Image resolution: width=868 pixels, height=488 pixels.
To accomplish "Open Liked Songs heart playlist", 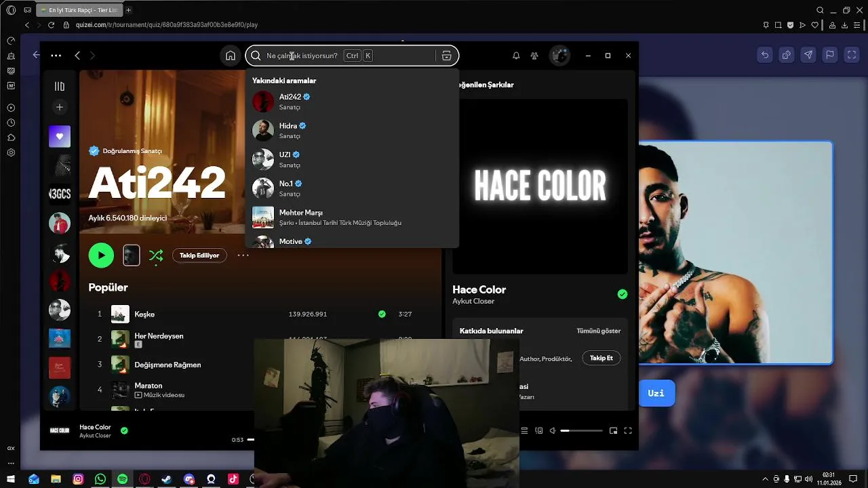I will click(60, 136).
